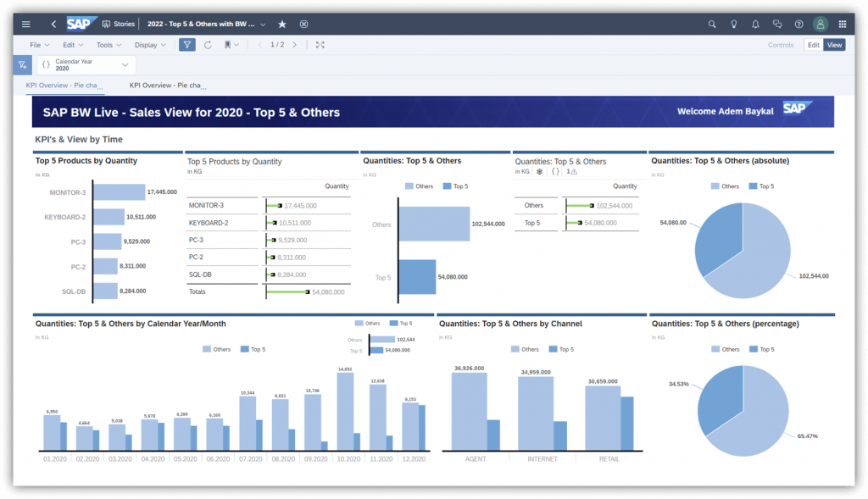Click Others legend swatch in absolute pie chart
This screenshot has height=499, width=868.
(x=715, y=186)
